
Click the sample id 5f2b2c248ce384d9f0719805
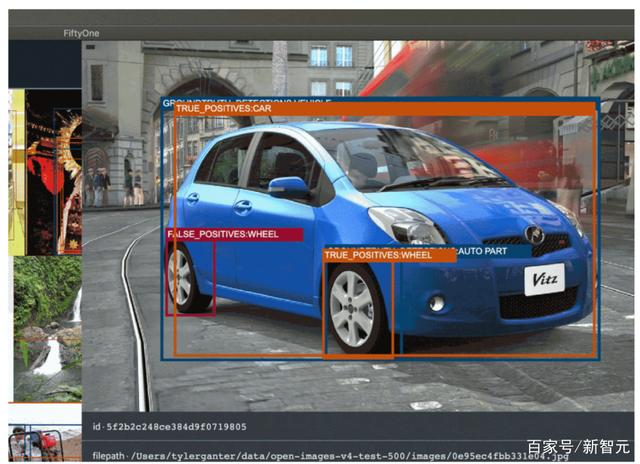click(x=176, y=427)
